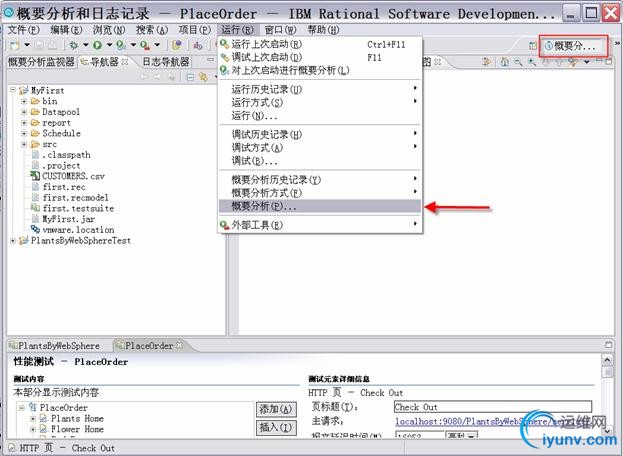This screenshot has height=456, width=623.
Task: Expand the Schedule folder
Action: coord(24,133)
